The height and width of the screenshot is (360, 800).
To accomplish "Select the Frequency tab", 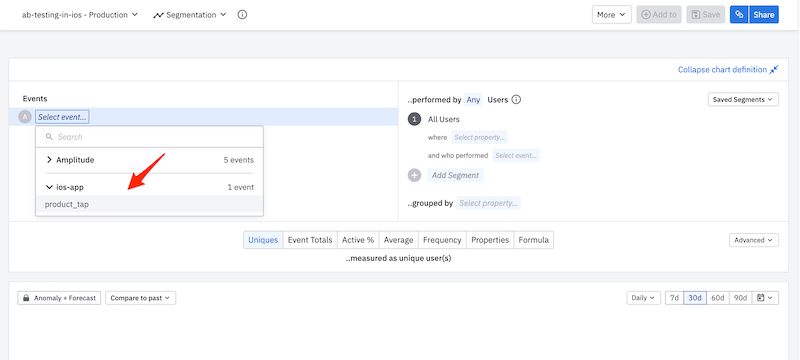I will (442, 240).
